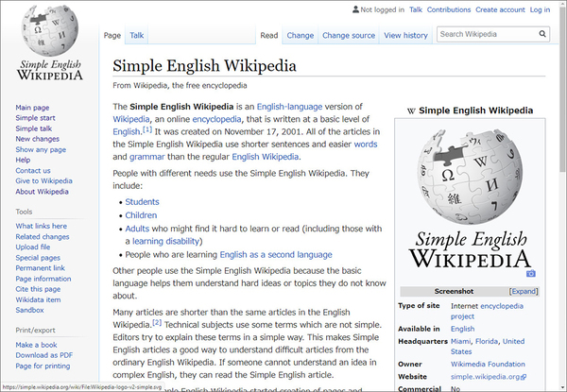Click the search magnifier icon
The height and width of the screenshot is (392, 567).
(542, 34)
